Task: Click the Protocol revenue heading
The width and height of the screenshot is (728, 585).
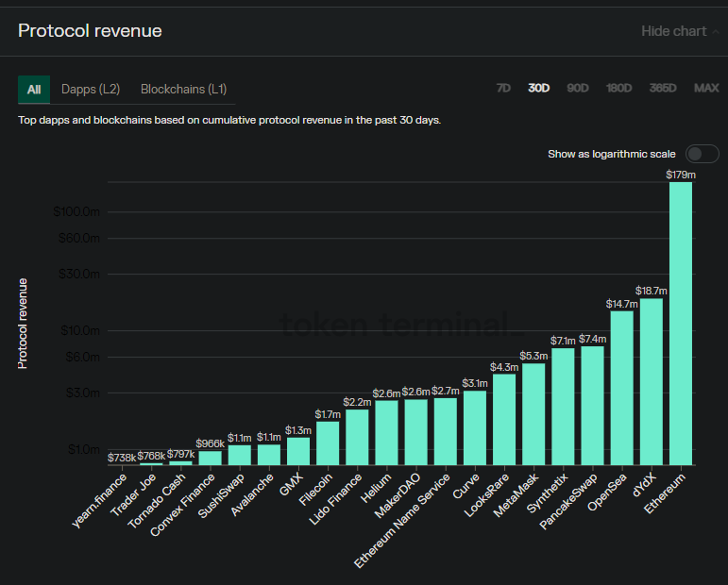Action: [90, 31]
